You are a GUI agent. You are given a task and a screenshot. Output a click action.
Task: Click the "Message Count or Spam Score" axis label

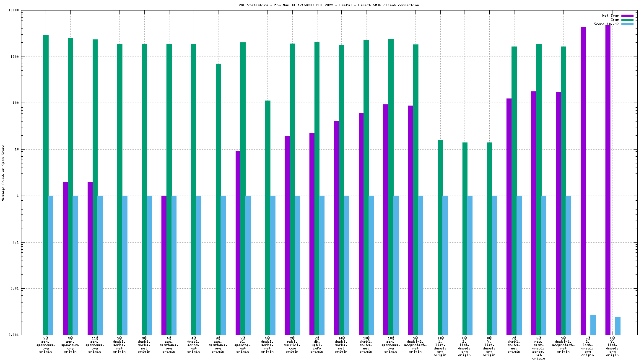point(3,173)
